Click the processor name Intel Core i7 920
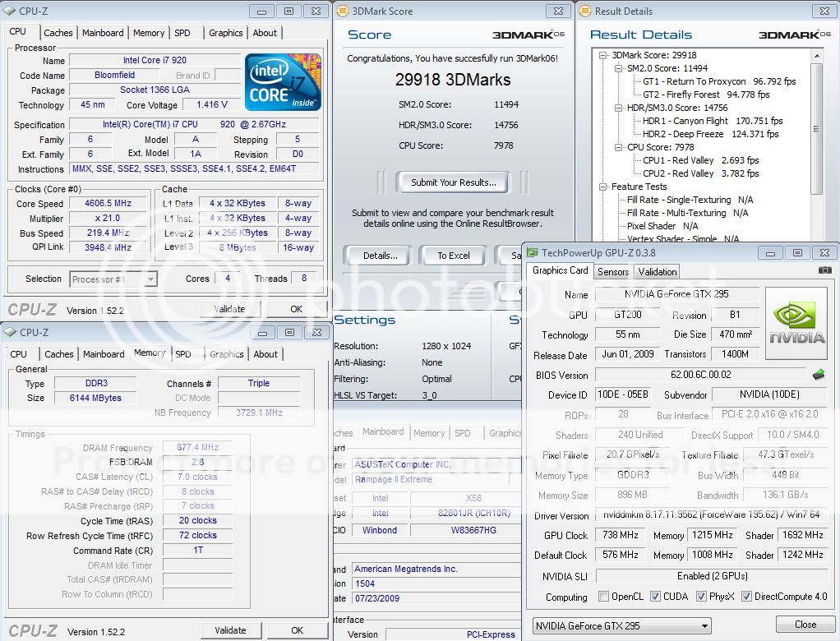 coord(155,61)
